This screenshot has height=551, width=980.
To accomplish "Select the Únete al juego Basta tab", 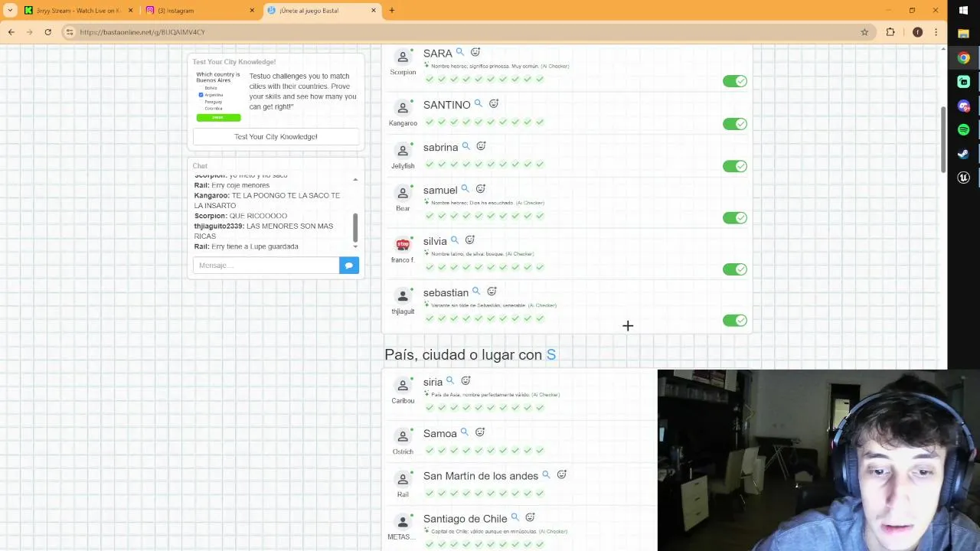I will click(x=322, y=10).
